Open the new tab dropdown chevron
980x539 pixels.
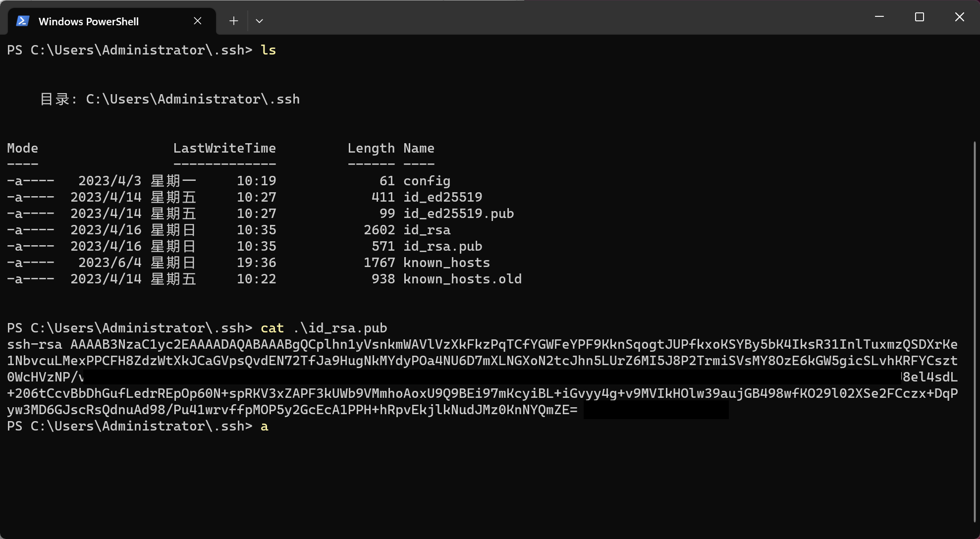pyautogui.click(x=259, y=21)
